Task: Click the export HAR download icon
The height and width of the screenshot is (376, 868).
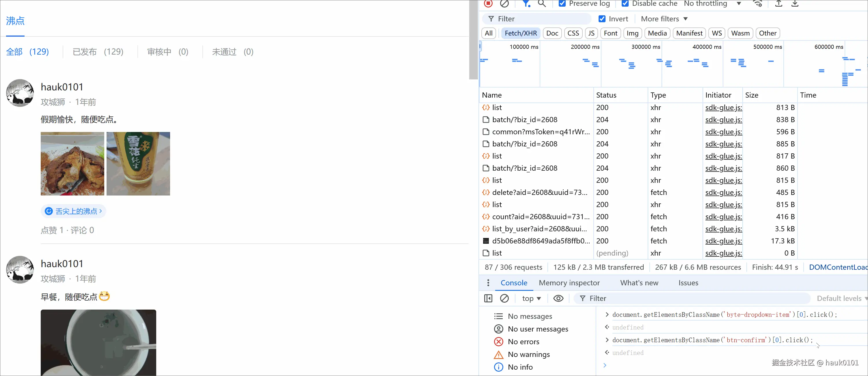Action: tap(795, 3)
